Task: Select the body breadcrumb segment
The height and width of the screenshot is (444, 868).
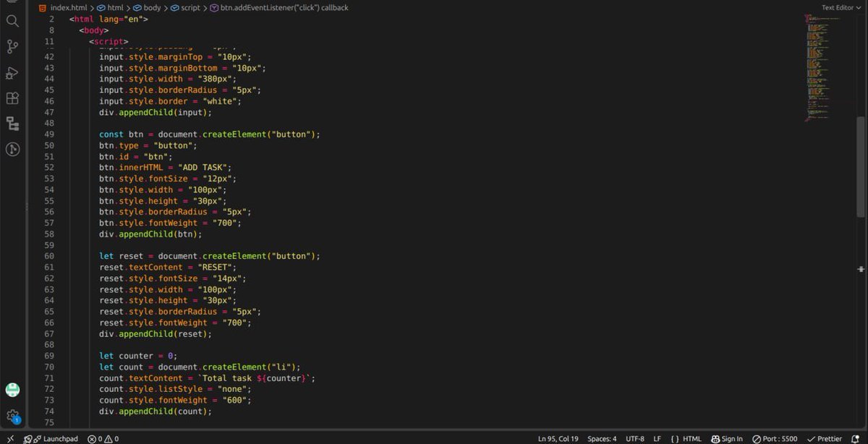Action: pyautogui.click(x=147, y=7)
